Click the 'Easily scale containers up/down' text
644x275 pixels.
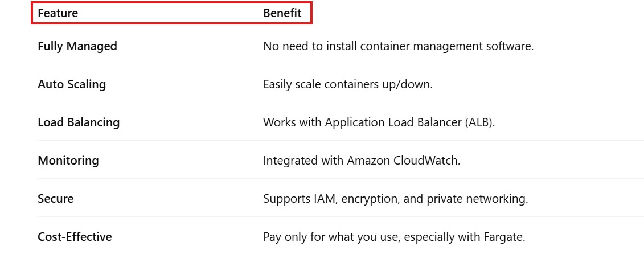[x=347, y=84]
